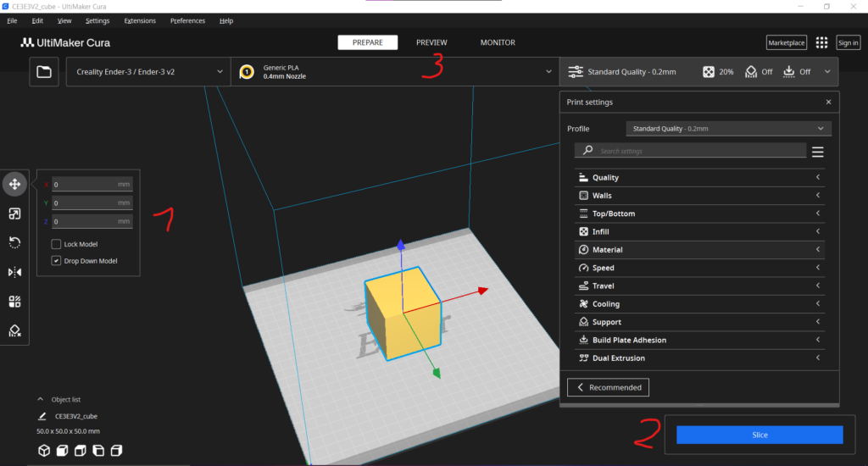Open the View menu
The height and width of the screenshot is (466, 868).
[x=64, y=20]
